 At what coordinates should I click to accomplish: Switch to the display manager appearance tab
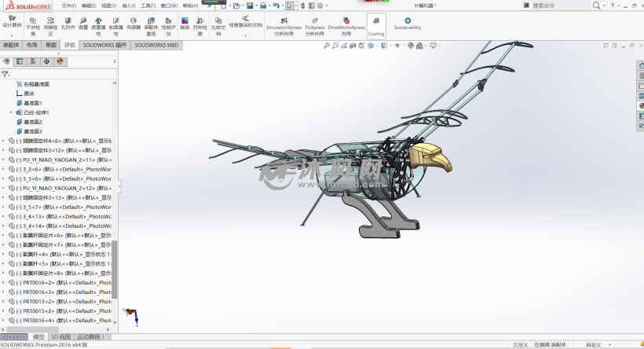[x=58, y=61]
